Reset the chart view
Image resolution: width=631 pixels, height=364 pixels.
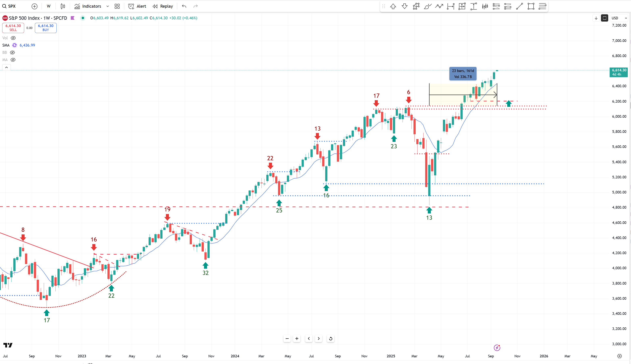(x=330, y=338)
